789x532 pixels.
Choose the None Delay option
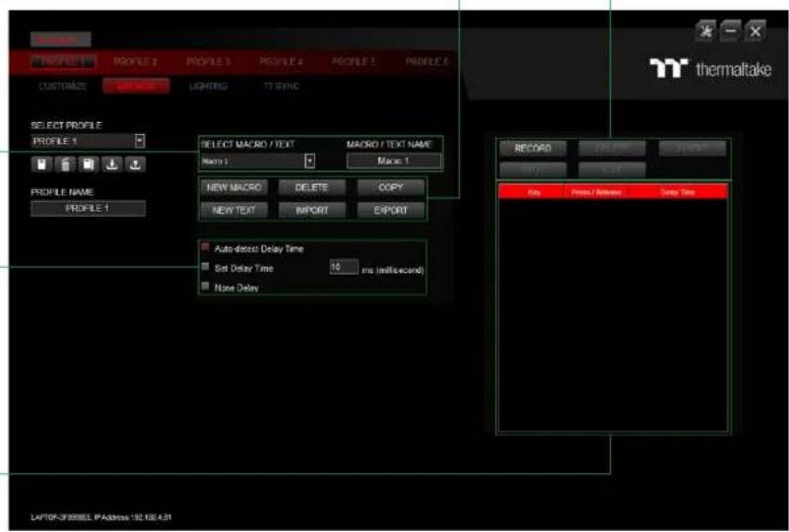(x=205, y=287)
